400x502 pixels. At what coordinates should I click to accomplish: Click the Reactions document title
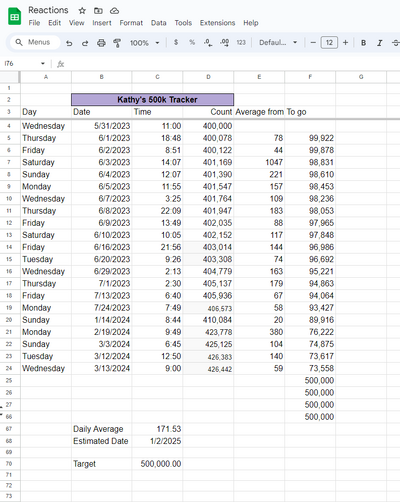(48, 10)
